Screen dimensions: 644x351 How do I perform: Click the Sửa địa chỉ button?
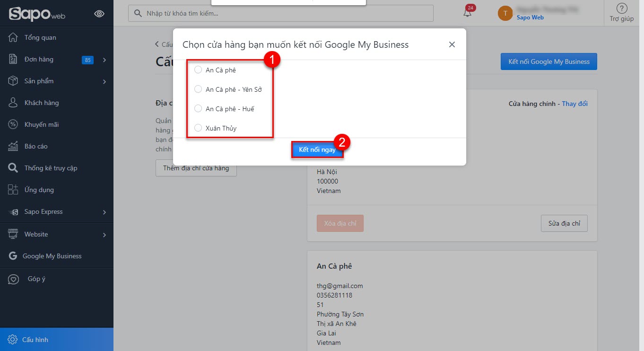564,223
